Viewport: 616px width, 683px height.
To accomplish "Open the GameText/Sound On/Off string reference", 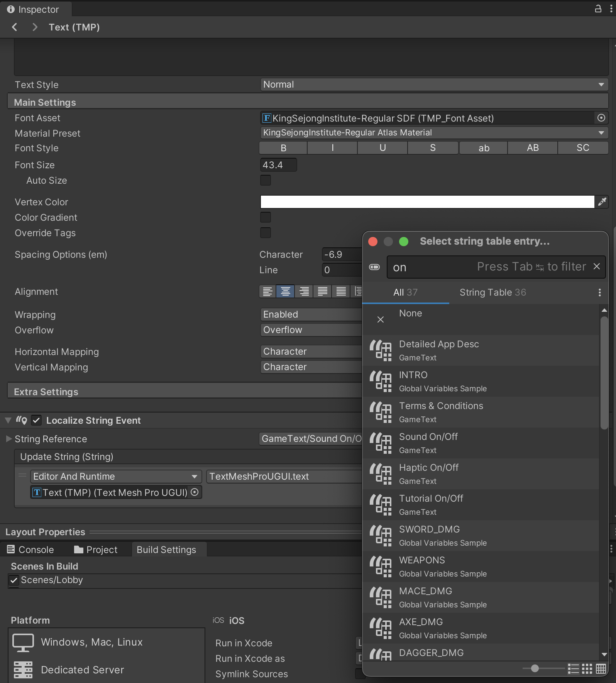I will coord(311,439).
